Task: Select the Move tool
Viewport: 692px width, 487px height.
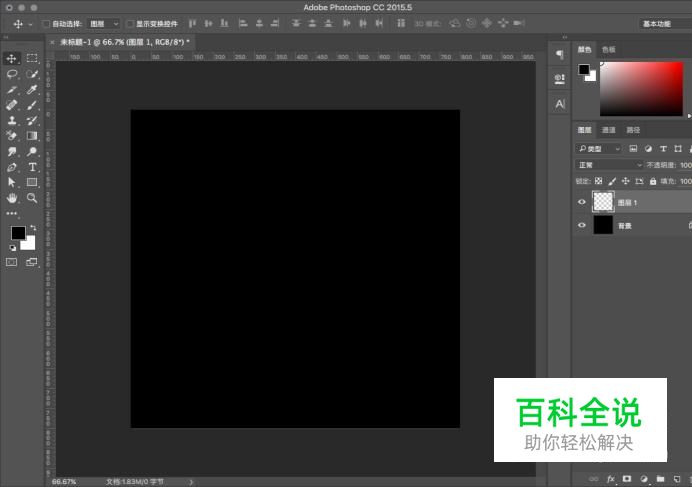Action: (x=12, y=59)
